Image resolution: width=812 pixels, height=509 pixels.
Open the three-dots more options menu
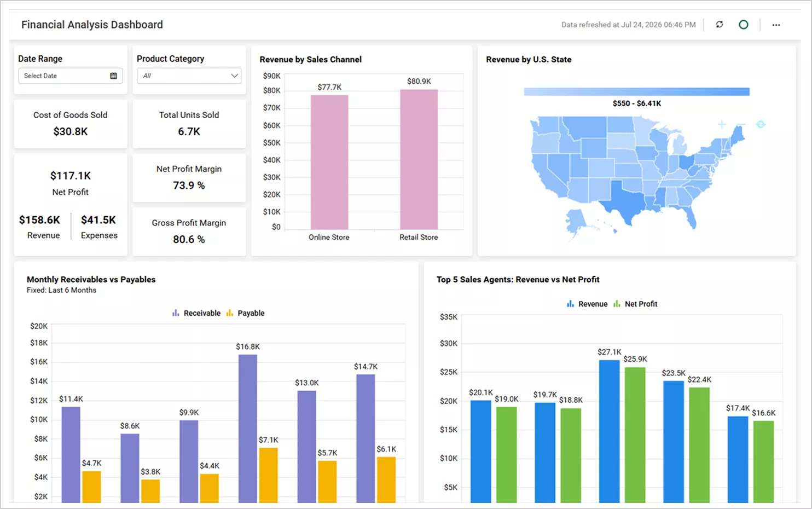pyautogui.click(x=776, y=25)
